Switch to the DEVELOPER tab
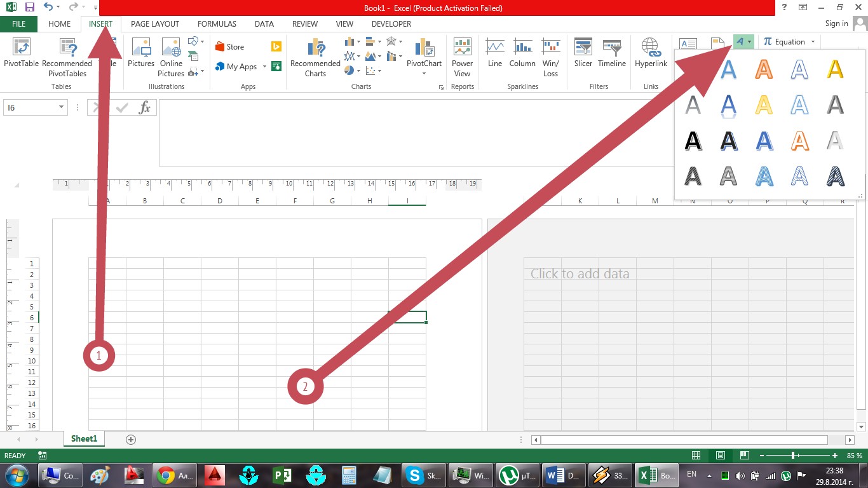This screenshot has width=868, height=488. click(391, 24)
